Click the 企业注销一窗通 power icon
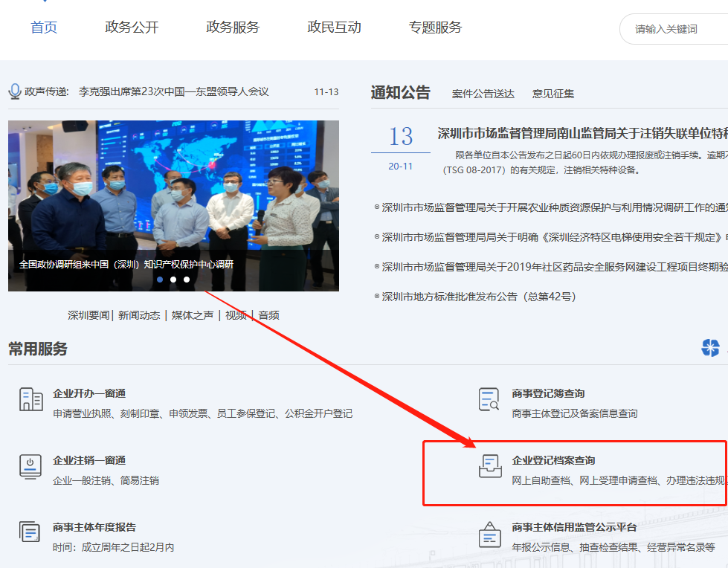 pos(30,466)
